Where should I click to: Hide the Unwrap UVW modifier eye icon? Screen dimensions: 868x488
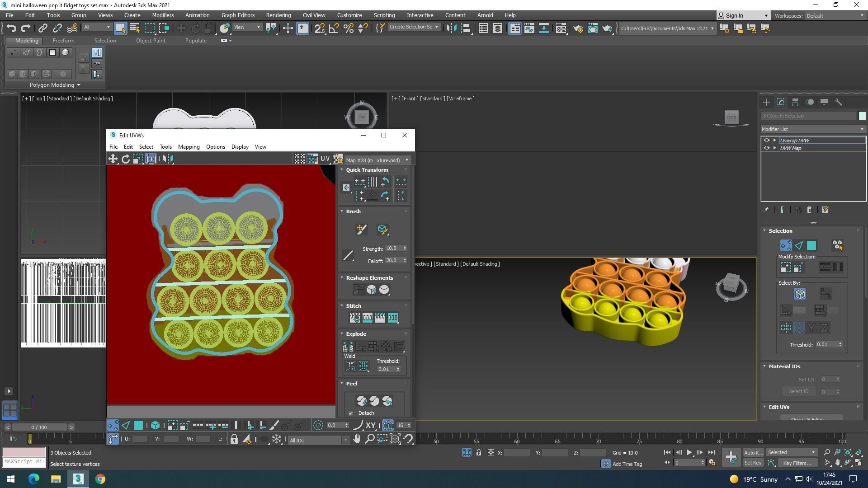click(x=766, y=141)
